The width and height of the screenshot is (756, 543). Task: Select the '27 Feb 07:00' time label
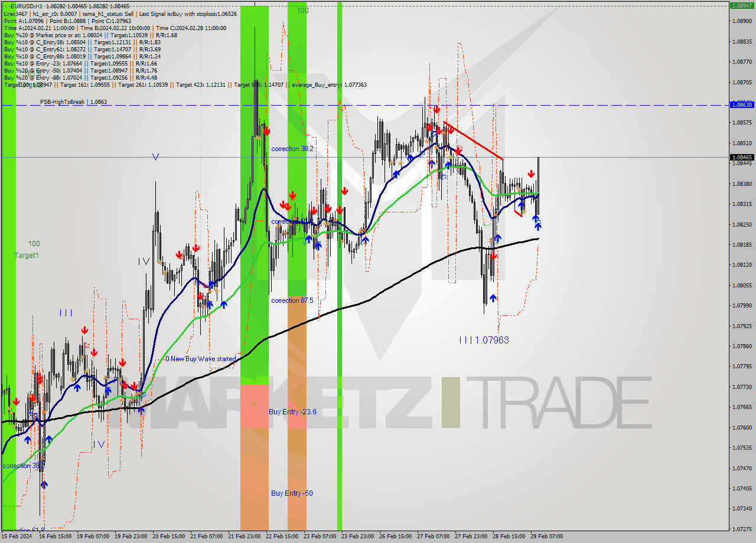[433, 537]
